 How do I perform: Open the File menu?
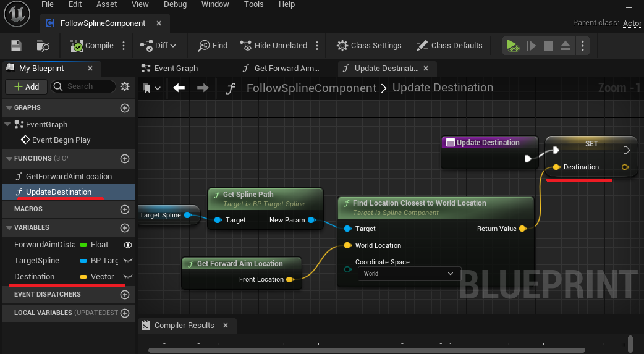tap(48, 4)
